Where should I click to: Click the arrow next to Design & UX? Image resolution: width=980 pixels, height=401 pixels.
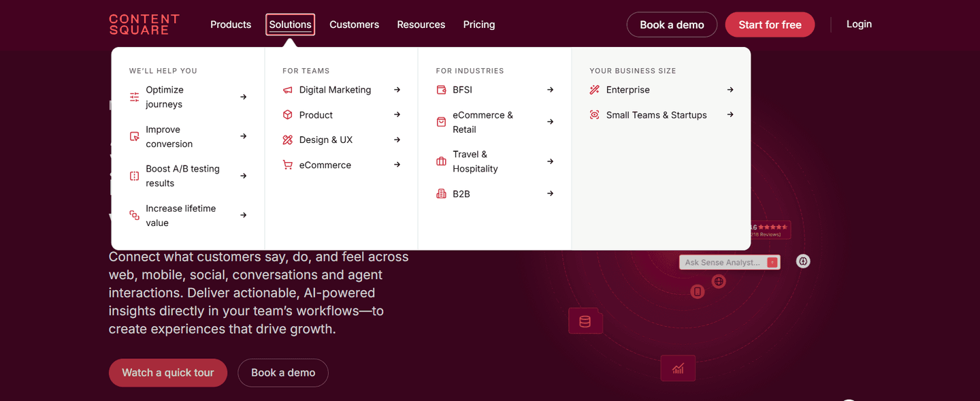click(x=397, y=140)
